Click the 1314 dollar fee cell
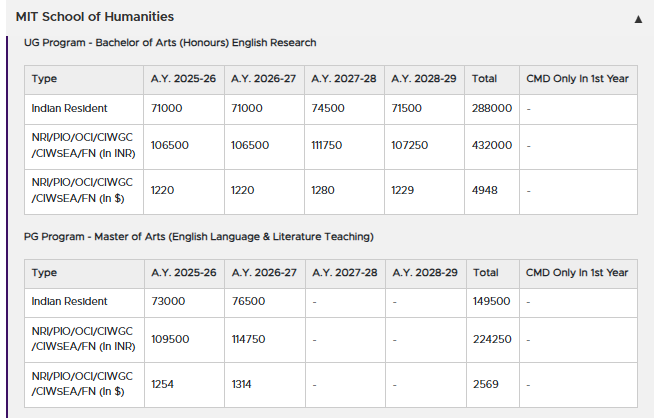 (244, 384)
